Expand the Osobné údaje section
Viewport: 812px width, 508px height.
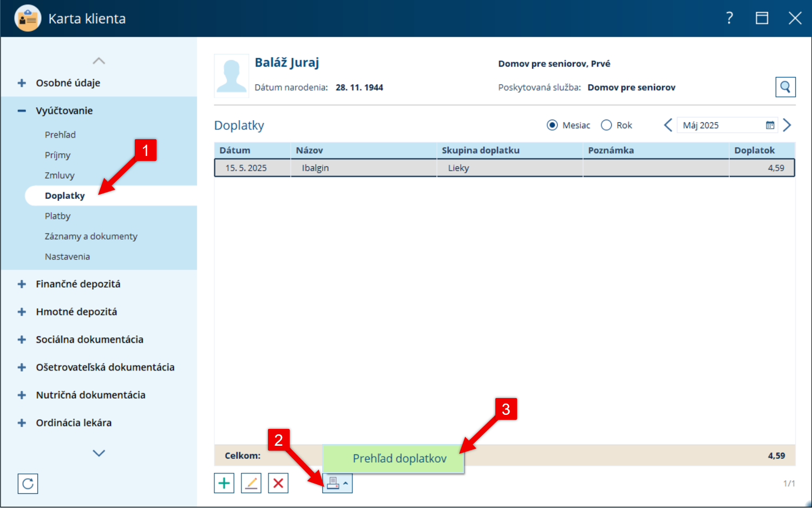(x=22, y=83)
